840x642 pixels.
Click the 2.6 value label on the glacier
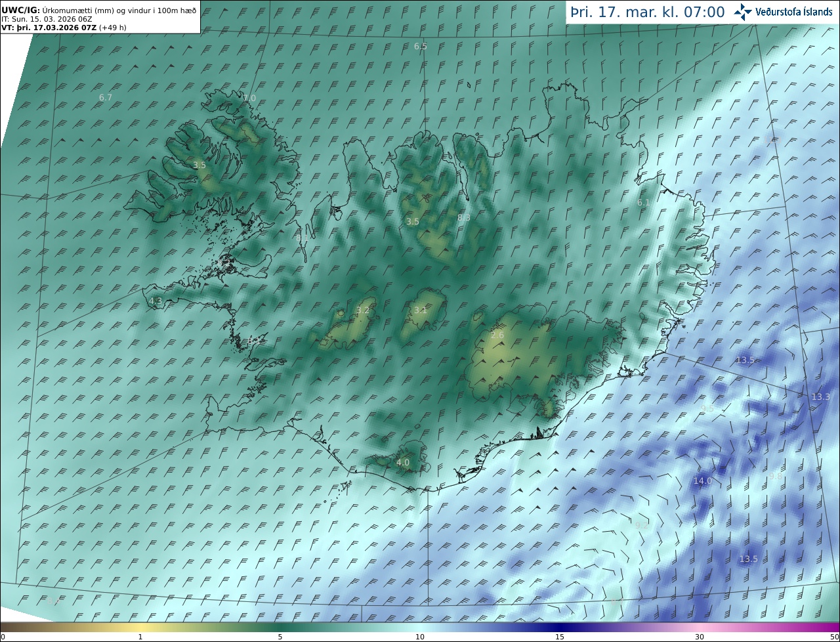pyautogui.click(x=497, y=335)
